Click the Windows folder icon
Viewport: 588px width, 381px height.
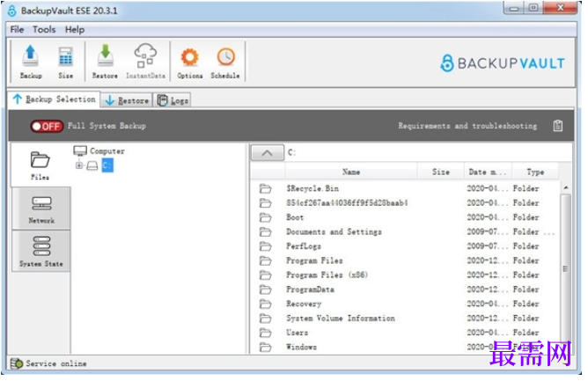coord(266,347)
